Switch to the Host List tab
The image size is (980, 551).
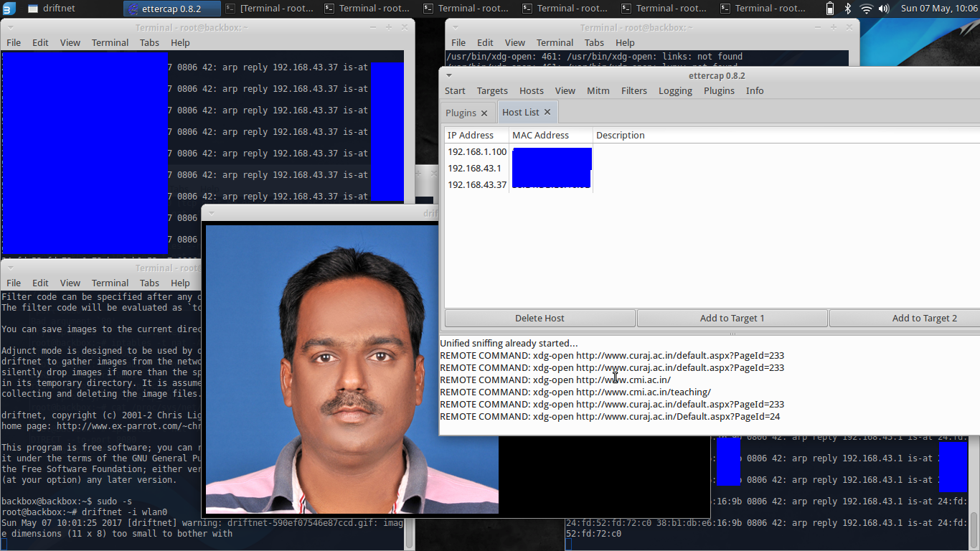(521, 112)
